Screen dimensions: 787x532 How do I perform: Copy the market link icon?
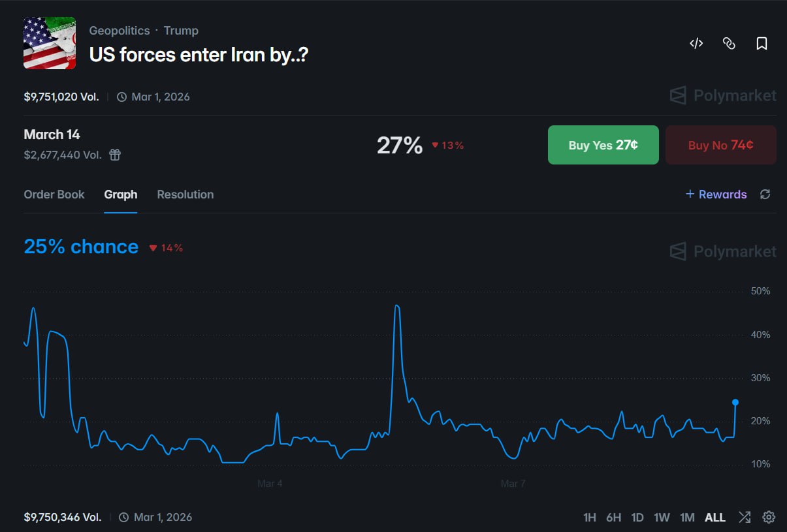pyautogui.click(x=729, y=43)
